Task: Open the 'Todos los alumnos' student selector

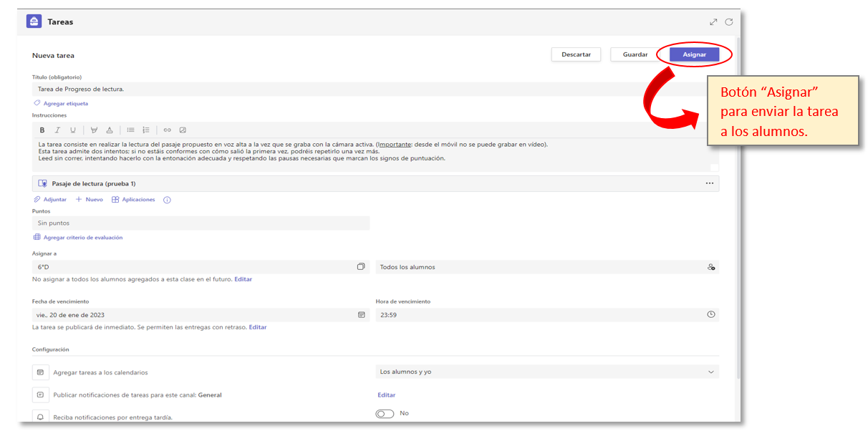Action: (x=710, y=267)
